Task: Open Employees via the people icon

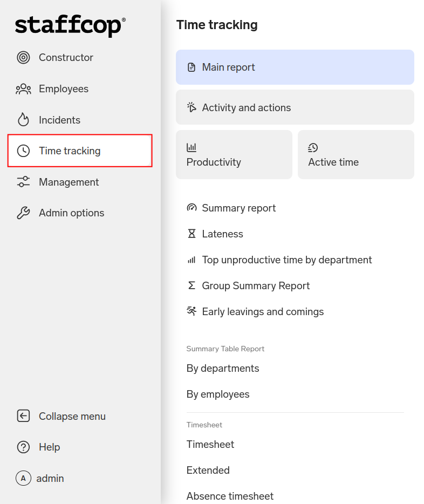Action: 23,89
